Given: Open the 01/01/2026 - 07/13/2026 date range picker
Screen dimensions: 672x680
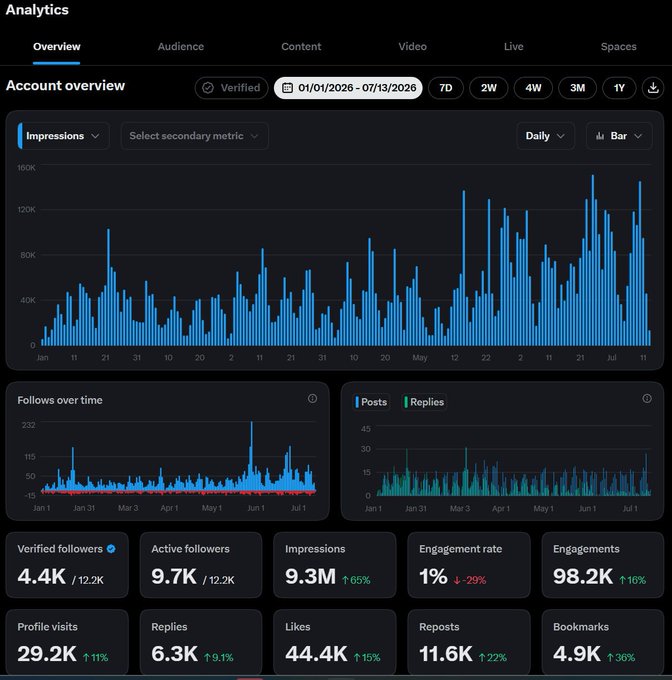Looking at the screenshot, I should (348, 88).
